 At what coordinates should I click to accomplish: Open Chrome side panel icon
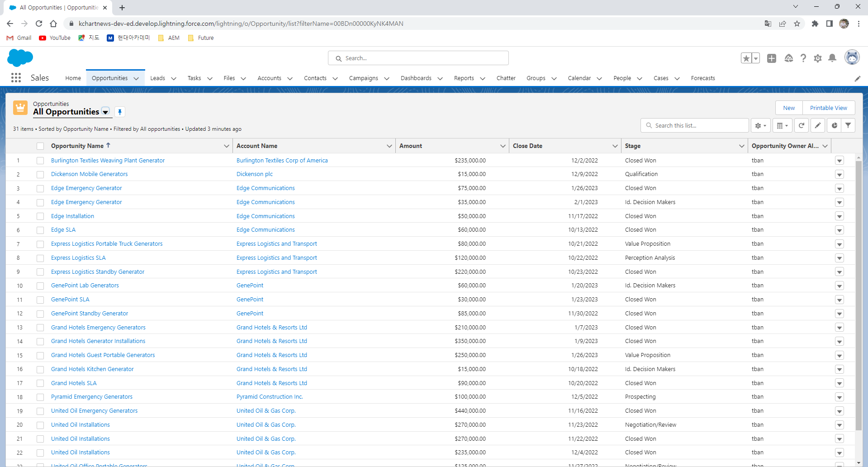point(830,24)
